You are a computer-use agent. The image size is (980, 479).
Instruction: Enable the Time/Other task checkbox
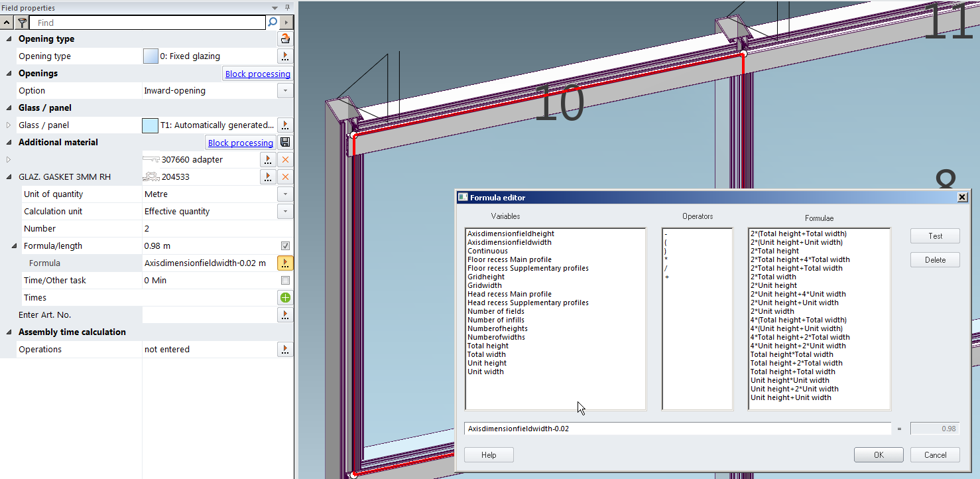pyautogui.click(x=285, y=281)
